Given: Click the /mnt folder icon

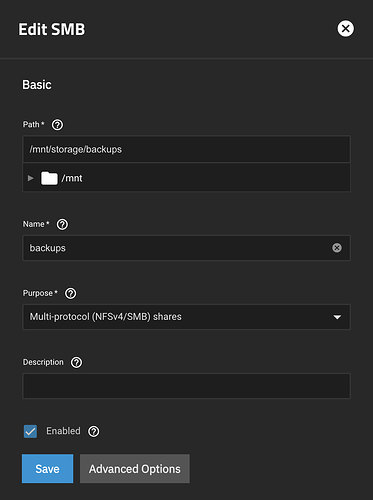Looking at the screenshot, I should point(49,178).
